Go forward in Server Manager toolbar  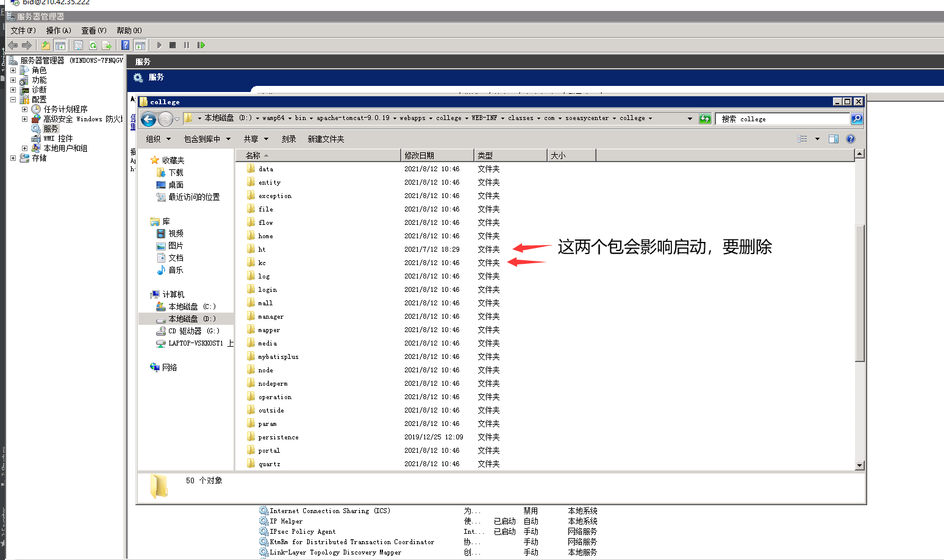tap(26, 45)
